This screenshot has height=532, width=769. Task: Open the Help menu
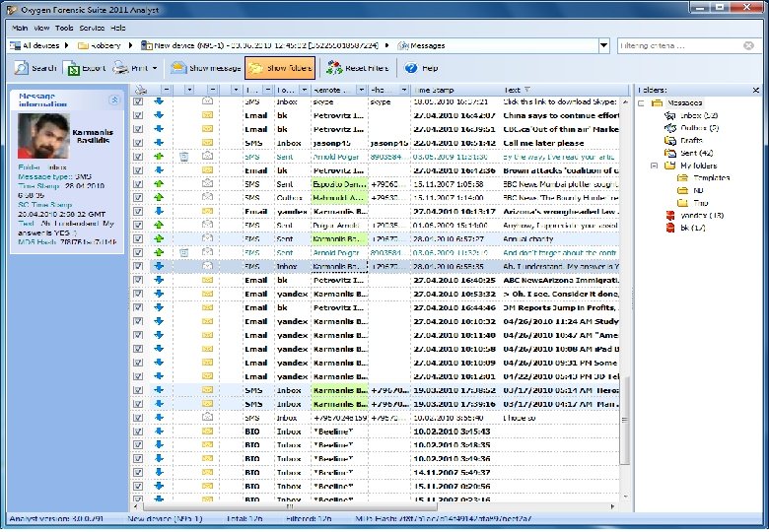(117, 28)
